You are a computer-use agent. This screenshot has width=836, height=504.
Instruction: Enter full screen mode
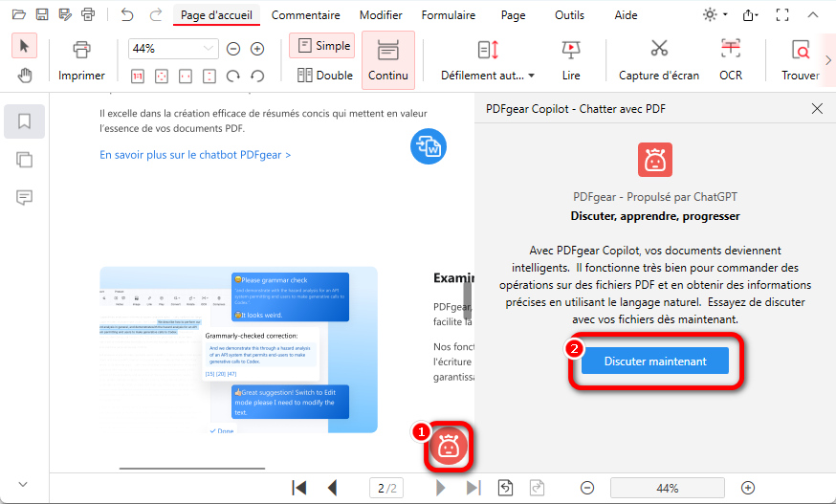[x=782, y=15]
